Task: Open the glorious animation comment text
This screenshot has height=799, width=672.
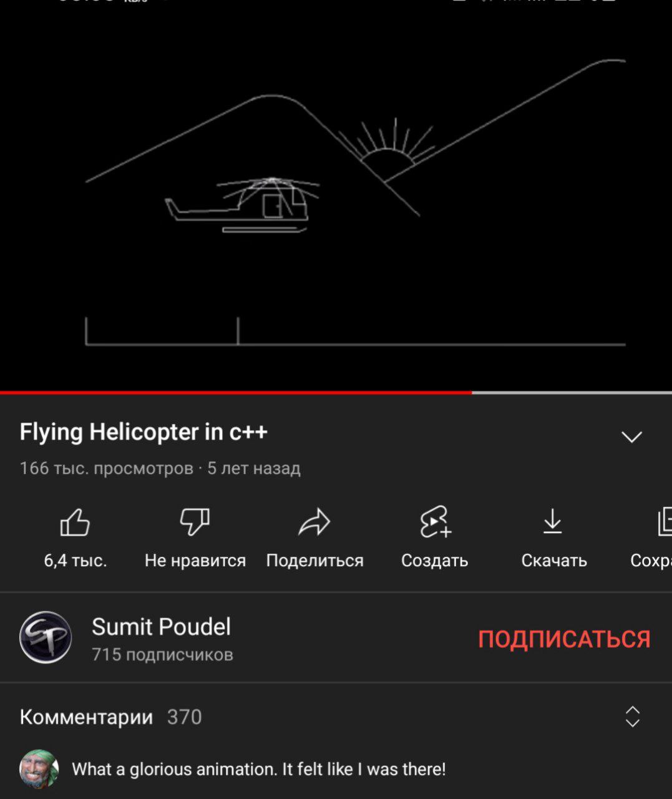Action: tap(259, 769)
